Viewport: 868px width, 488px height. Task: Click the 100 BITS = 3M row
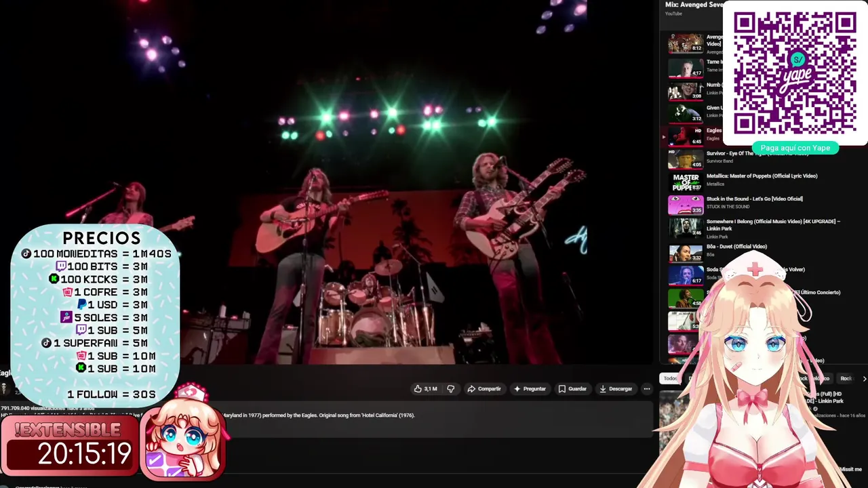click(102, 266)
